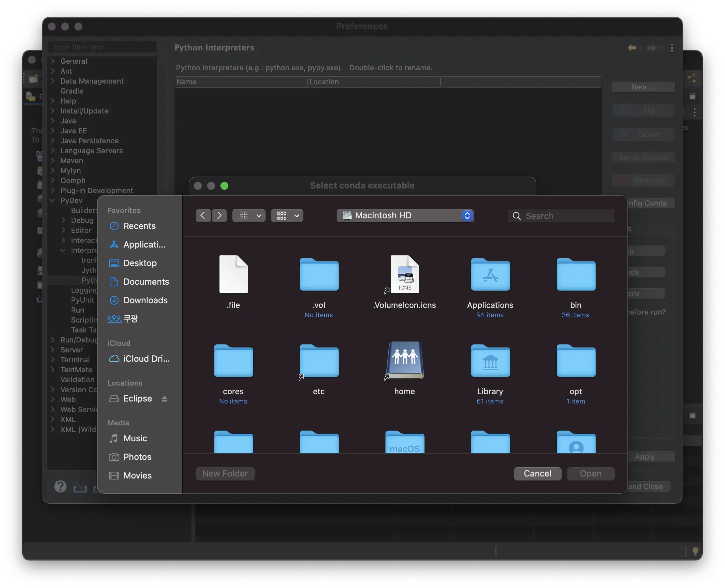Click the Recents sidebar item

click(x=139, y=226)
